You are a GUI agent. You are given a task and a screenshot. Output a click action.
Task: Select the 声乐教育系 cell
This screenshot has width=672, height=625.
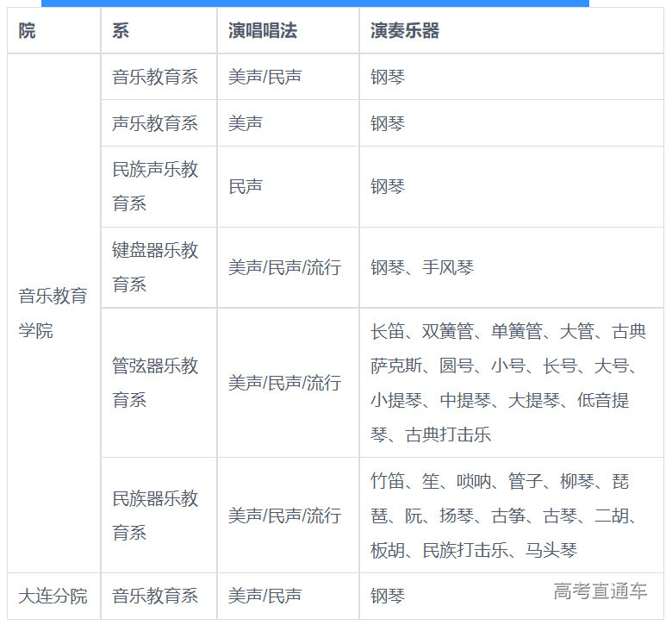155,123
